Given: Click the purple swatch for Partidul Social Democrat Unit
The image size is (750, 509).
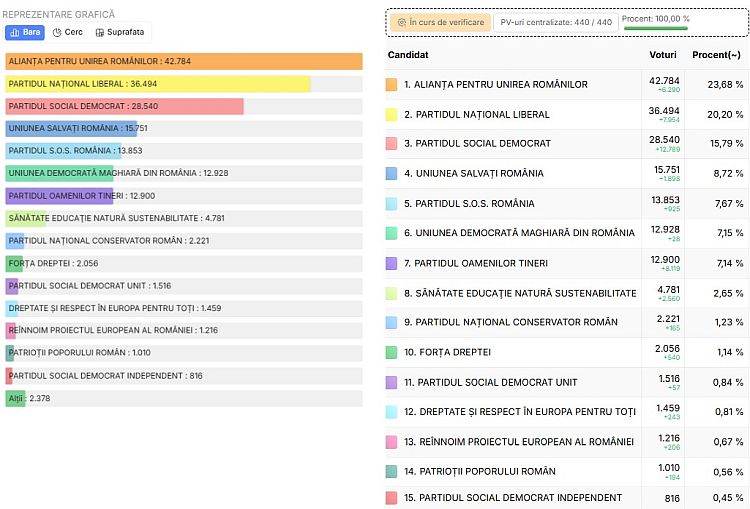Looking at the screenshot, I should click(x=391, y=382).
